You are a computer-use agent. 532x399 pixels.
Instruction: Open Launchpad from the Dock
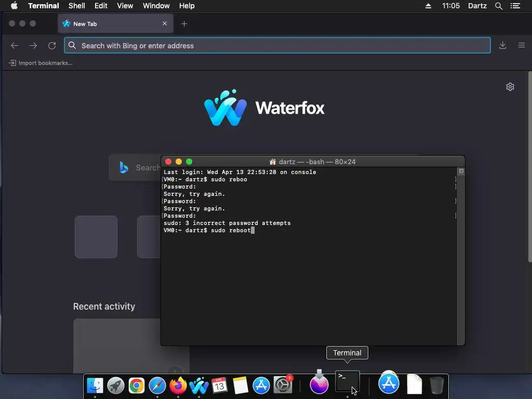116,385
